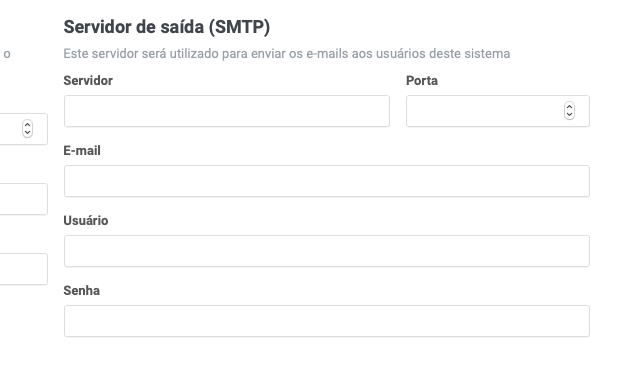Decrease the Porta value with down arrow
The height and width of the screenshot is (366, 617).
point(569,115)
